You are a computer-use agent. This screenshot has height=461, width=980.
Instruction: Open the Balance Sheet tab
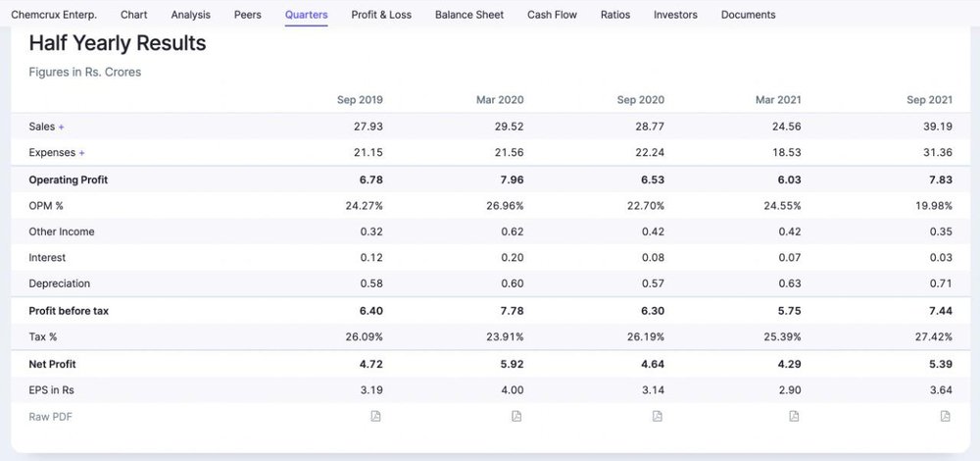coord(469,15)
